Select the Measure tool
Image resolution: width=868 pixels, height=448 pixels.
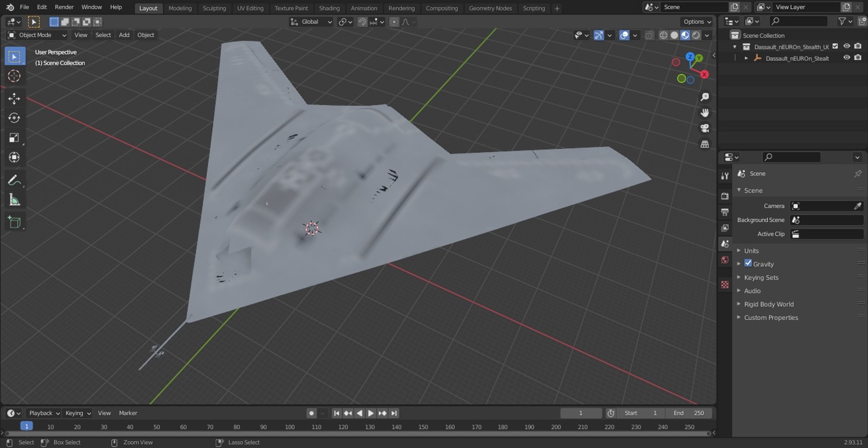pyautogui.click(x=14, y=200)
